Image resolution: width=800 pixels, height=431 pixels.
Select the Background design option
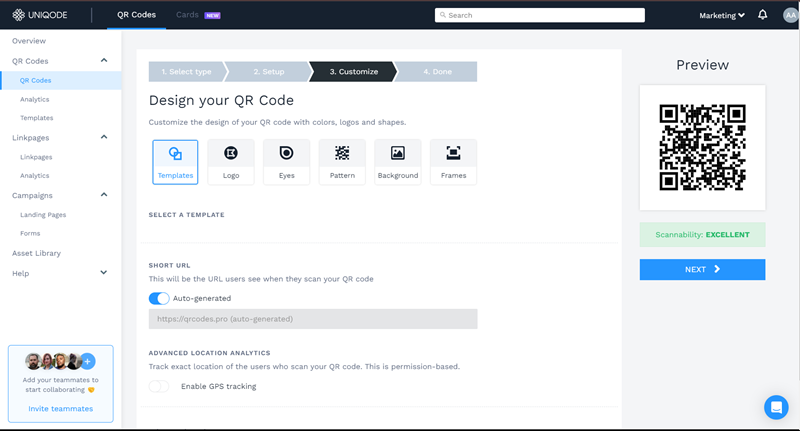tap(397, 162)
